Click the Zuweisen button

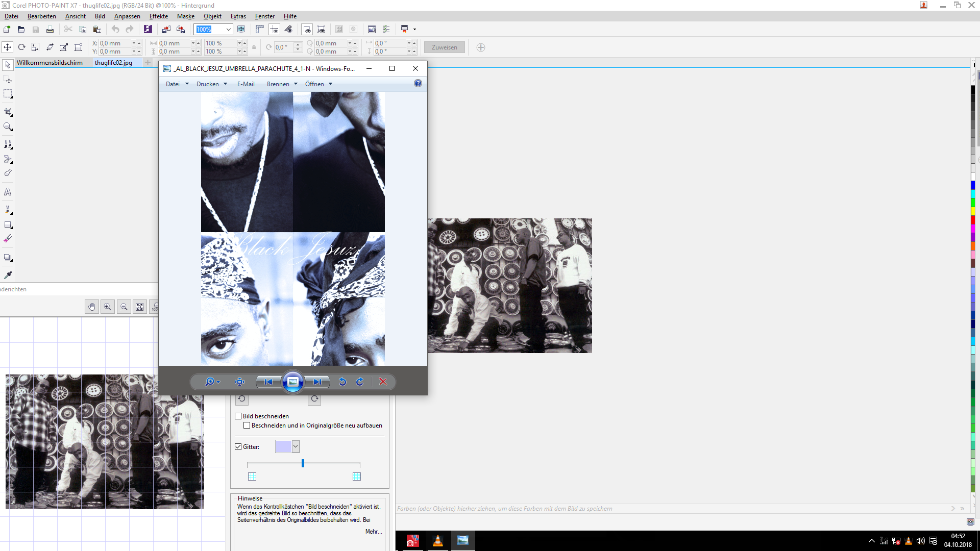[x=444, y=47]
